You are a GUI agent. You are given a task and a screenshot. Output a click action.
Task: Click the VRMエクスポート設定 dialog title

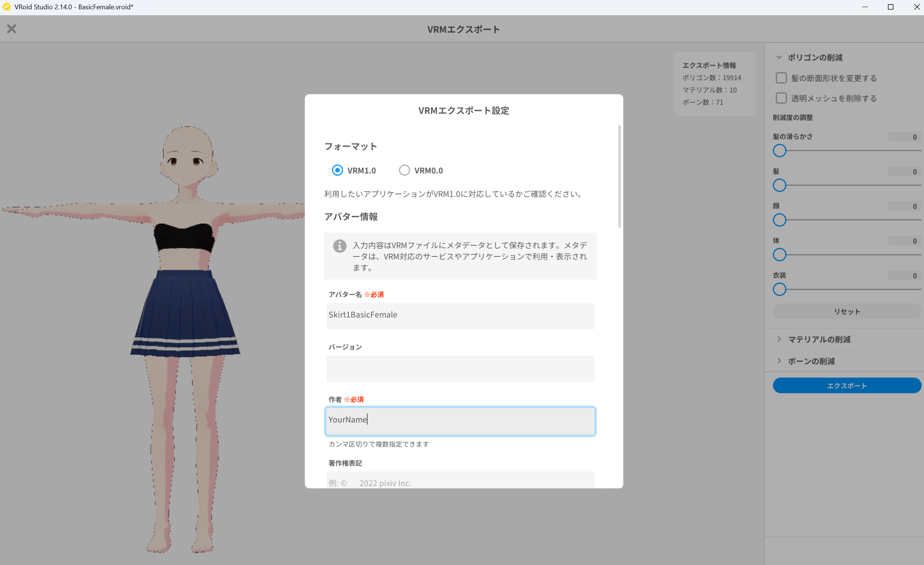click(x=464, y=111)
